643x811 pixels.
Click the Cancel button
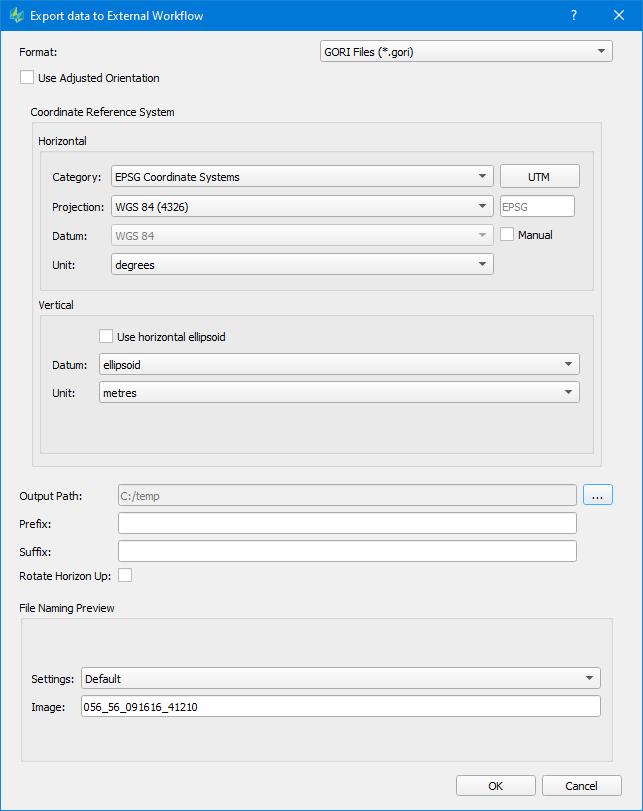click(x=581, y=786)
